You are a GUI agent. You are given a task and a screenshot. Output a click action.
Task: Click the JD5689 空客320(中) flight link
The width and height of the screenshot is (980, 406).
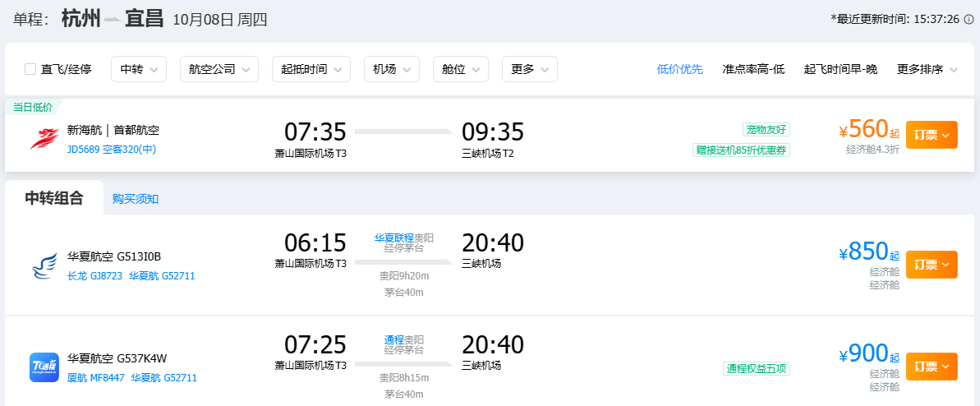pyautogui.click(x=111, y=150)
